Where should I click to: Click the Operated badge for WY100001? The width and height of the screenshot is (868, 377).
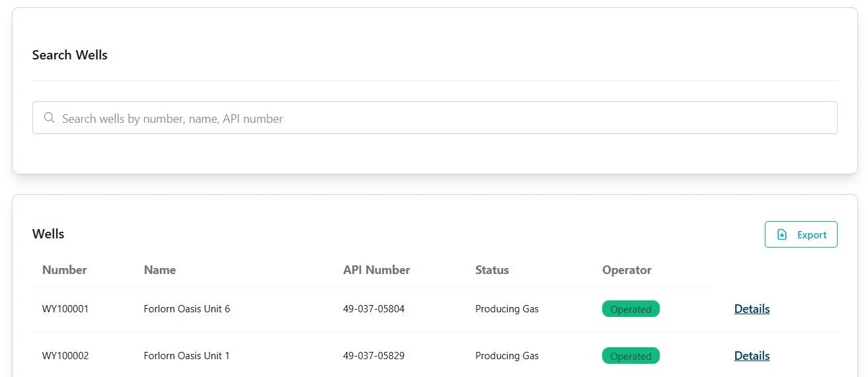631,309
